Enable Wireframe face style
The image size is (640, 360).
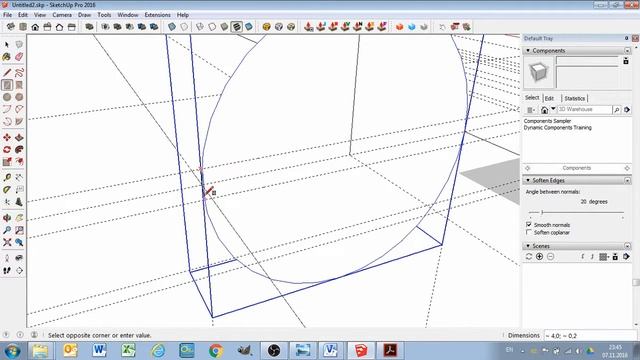point(200,27)
